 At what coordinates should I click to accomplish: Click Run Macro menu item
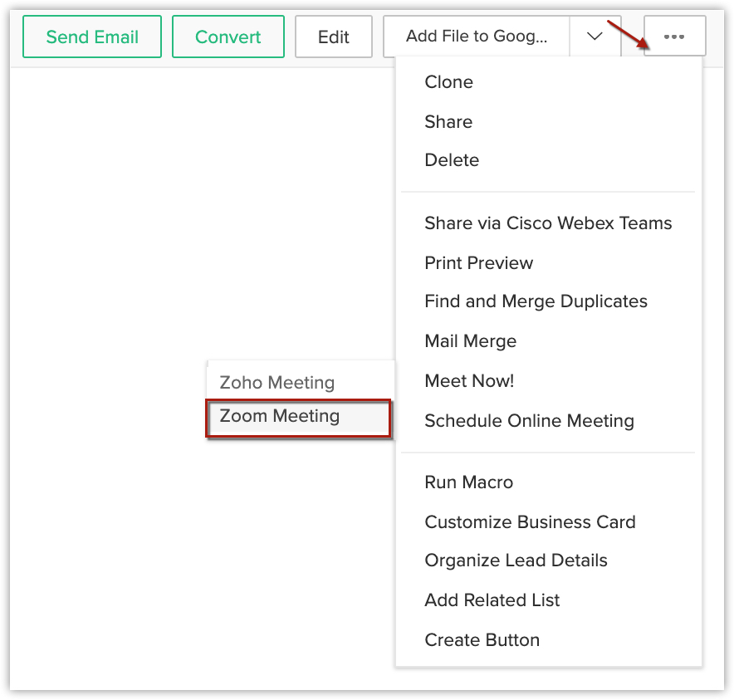pos(468,482)
